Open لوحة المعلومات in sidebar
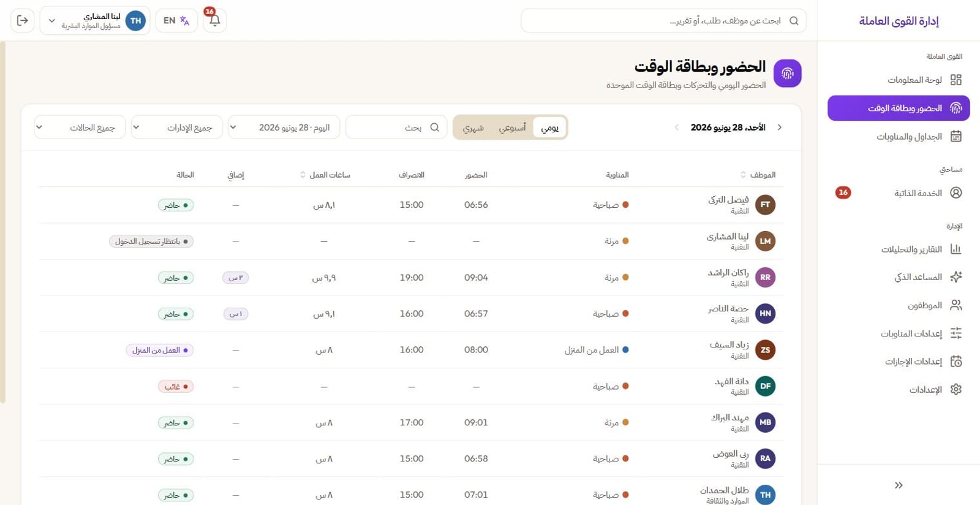980x505 pixels. click(899, 80)
